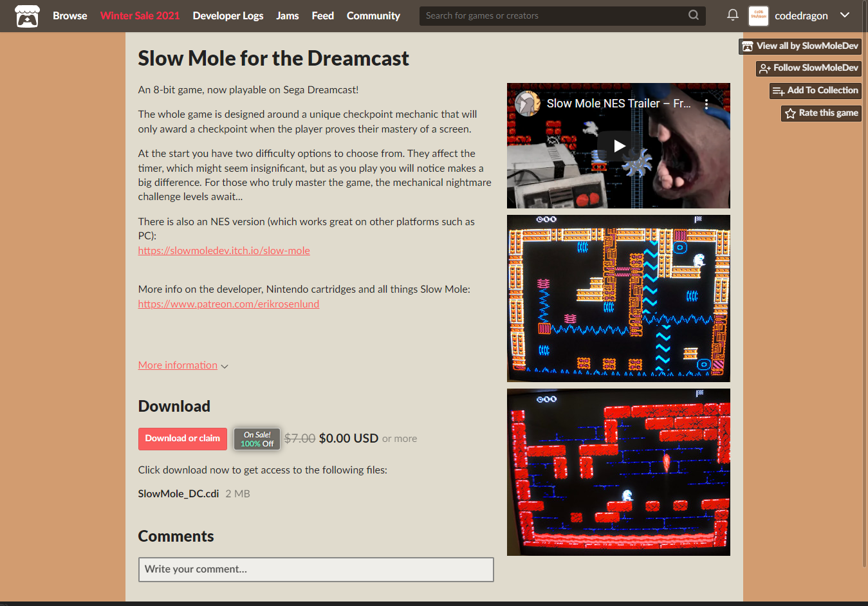Open the red brick level screenshot thumbnail
This screenshot has height=606, width=868.
click(x=618, y=472)
